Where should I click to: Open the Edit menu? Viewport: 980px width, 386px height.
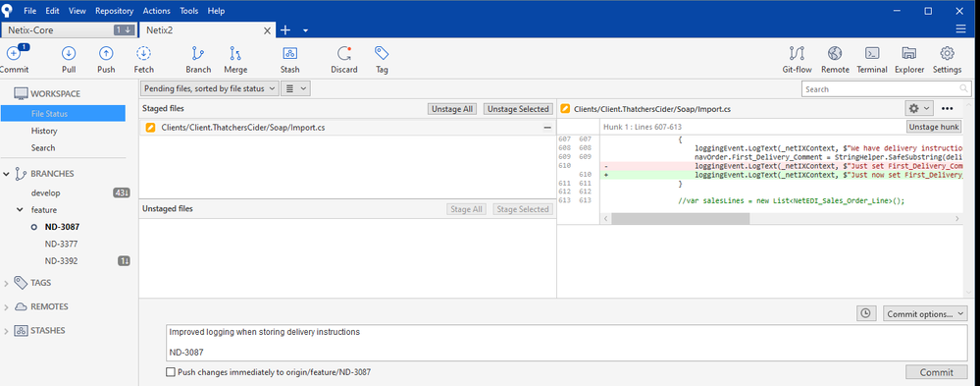pos(53,11)
